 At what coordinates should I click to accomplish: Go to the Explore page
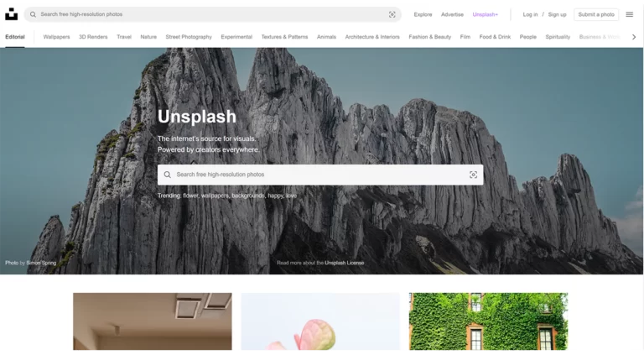[x=423, y=14]
